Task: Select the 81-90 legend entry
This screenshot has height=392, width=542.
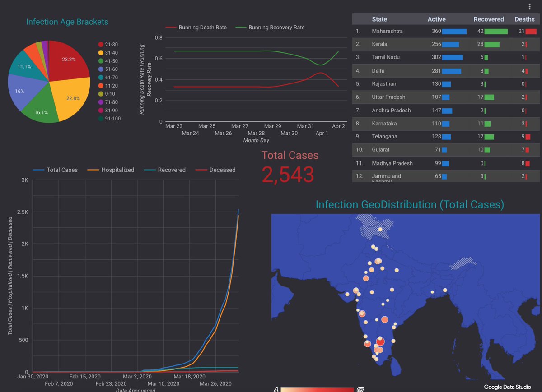Action: click(x=108, y=111)
